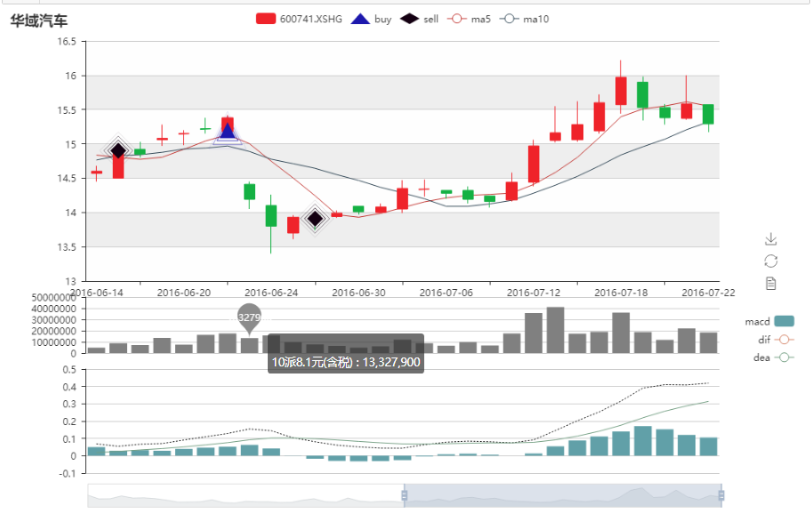Click the 3279 volume pin marker
The width and height of the screenshot is (812, 522).
tap(249, 318)
